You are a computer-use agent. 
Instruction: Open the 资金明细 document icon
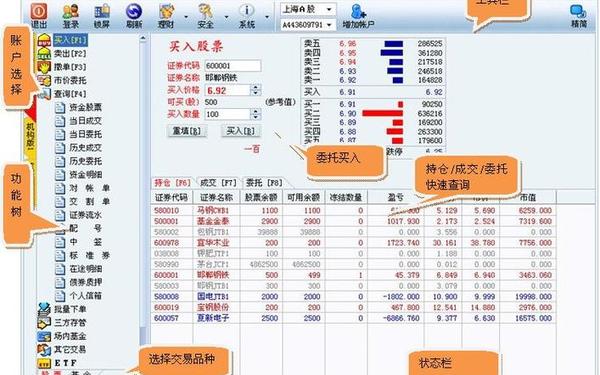tap(60, 175)
